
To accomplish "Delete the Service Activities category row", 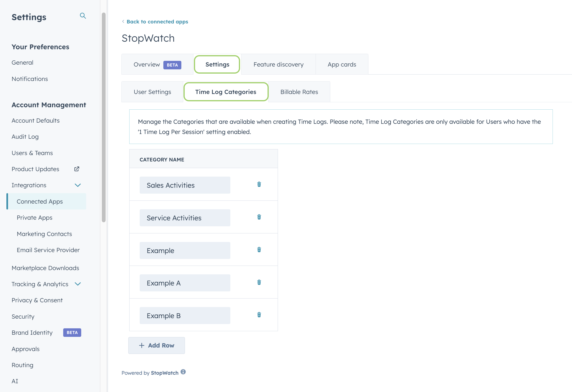I will click(259, 217).
